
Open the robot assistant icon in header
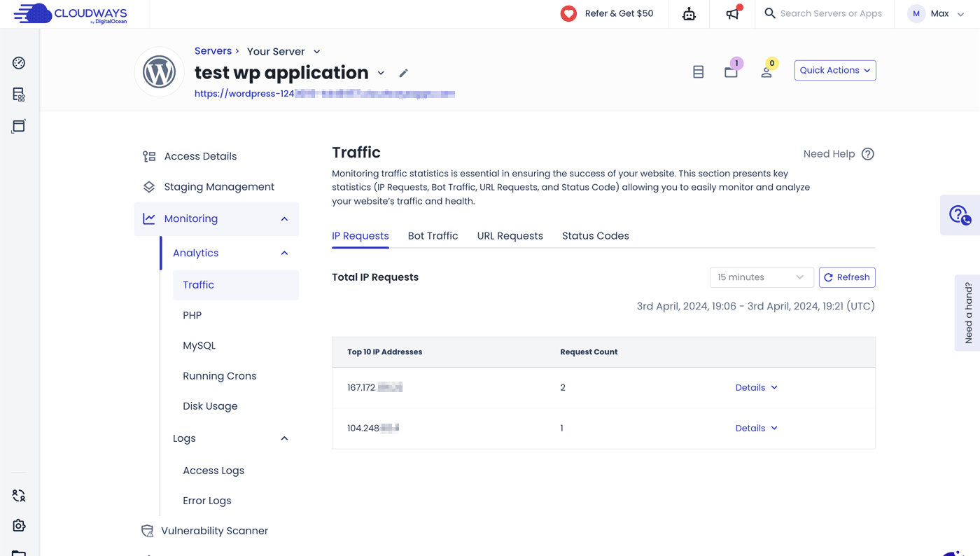tap(689, 14)
